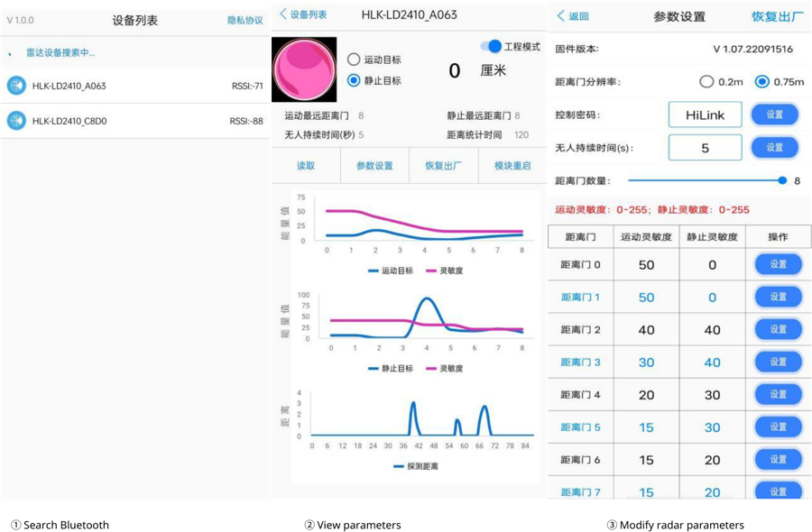
Task: Tap the pink radar circle image
Action: tap(305, 69)
